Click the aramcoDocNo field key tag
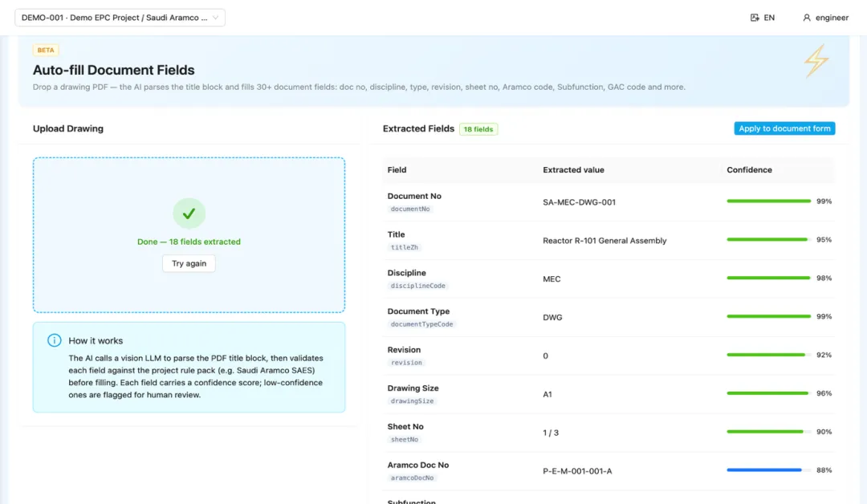Image resolution: width=867 pixels, height=504 pixels. pyautogui.click(x=412, y=478)
